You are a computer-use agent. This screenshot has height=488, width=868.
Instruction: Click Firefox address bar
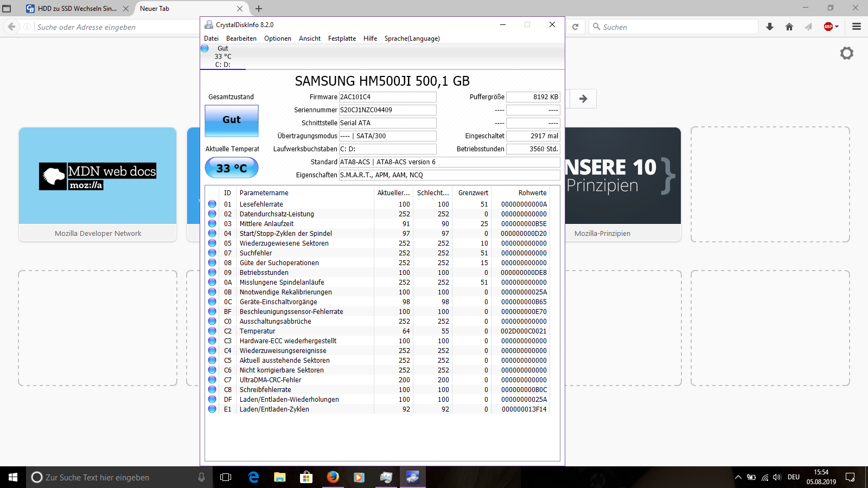point(117,27)
